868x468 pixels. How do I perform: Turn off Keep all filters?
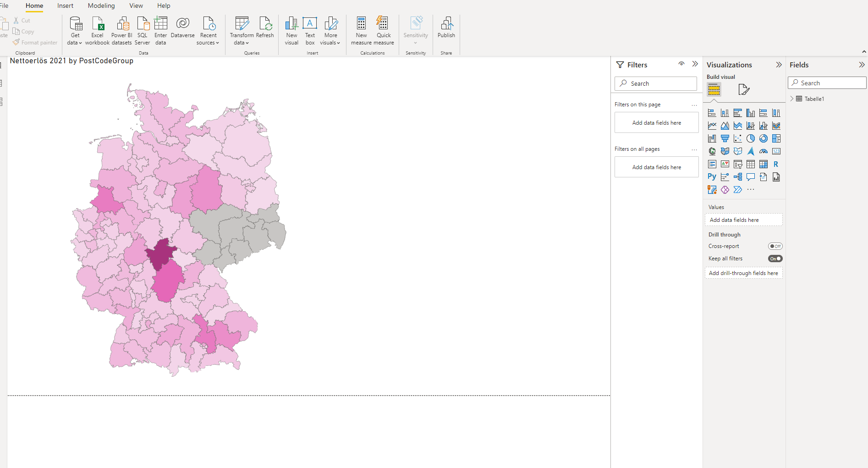775,259
